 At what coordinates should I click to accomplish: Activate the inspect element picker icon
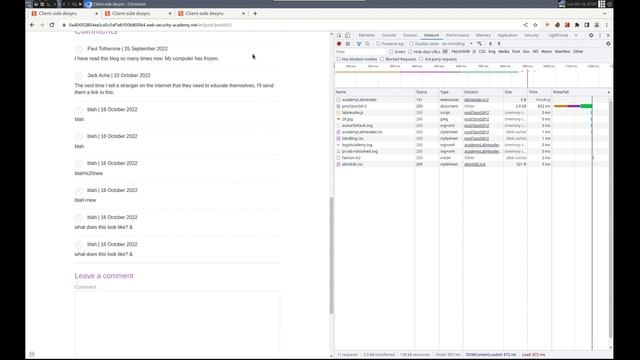pos(339,36)
